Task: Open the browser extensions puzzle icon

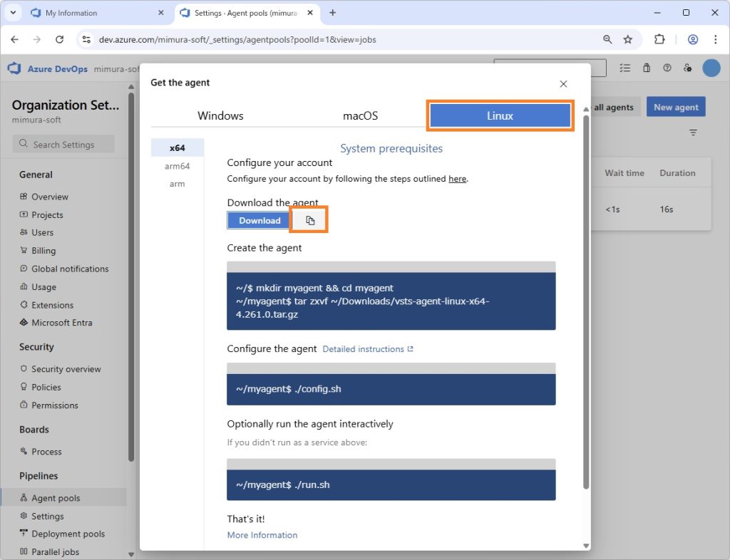Action: pyautogui.click(x=659, y=39)
